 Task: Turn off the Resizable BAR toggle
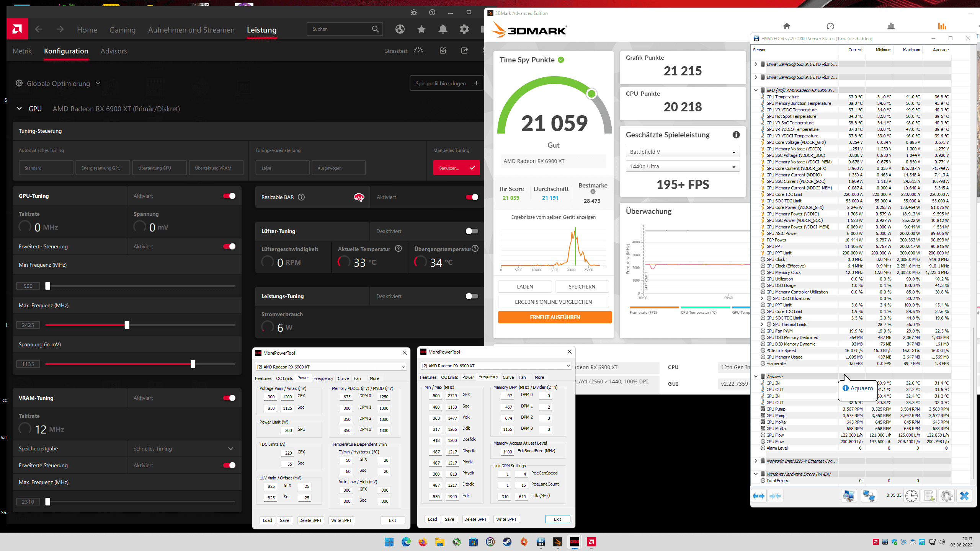(x=472, y=197)
